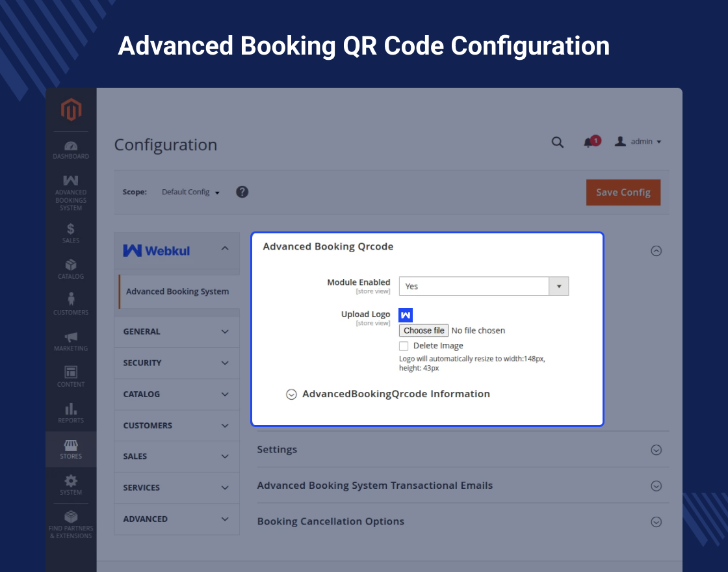Open the Default Config scope dropdown
Viewport: 728px width, 572px height.
190,192
